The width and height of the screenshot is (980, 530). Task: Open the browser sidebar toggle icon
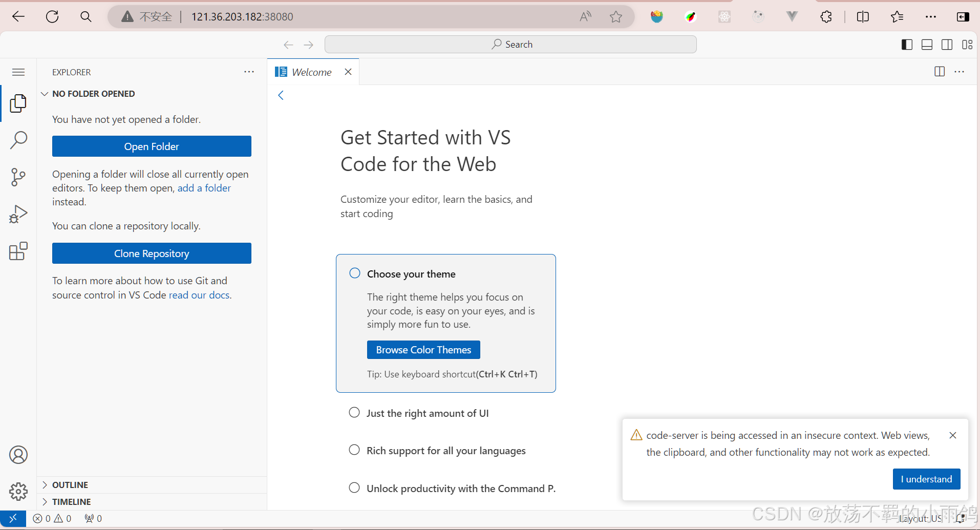[x=963, y=17]
